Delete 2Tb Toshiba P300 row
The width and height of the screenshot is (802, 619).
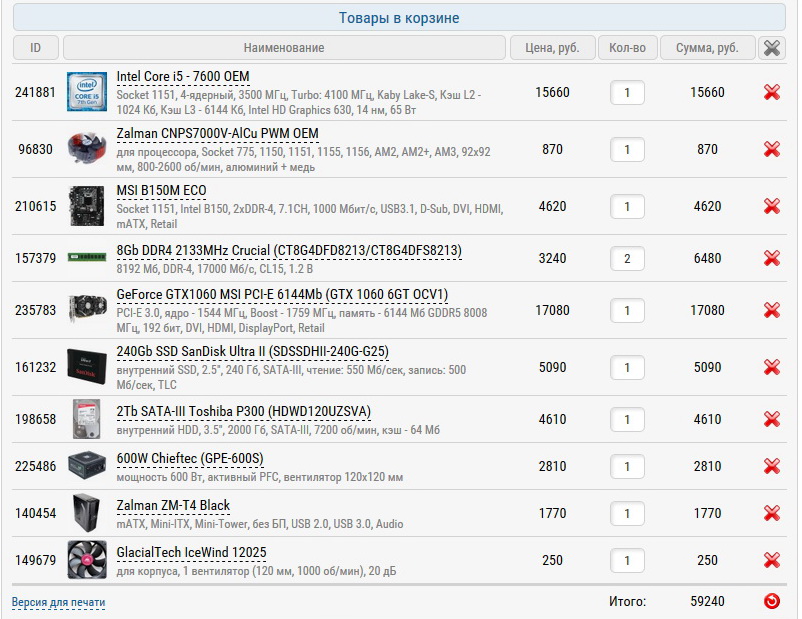(x=771, y=419)
